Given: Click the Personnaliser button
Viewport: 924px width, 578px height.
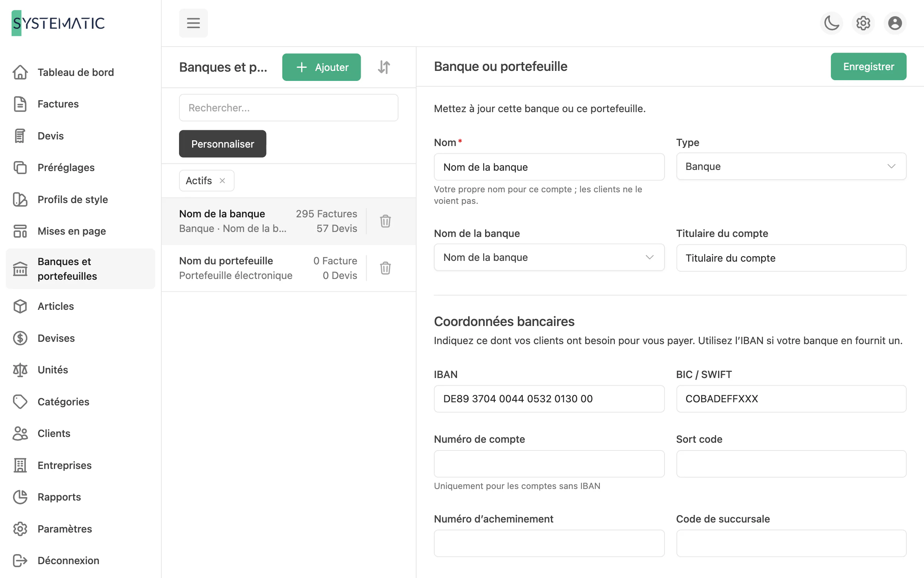Looking at the screenshot, I should pos(223,144).
